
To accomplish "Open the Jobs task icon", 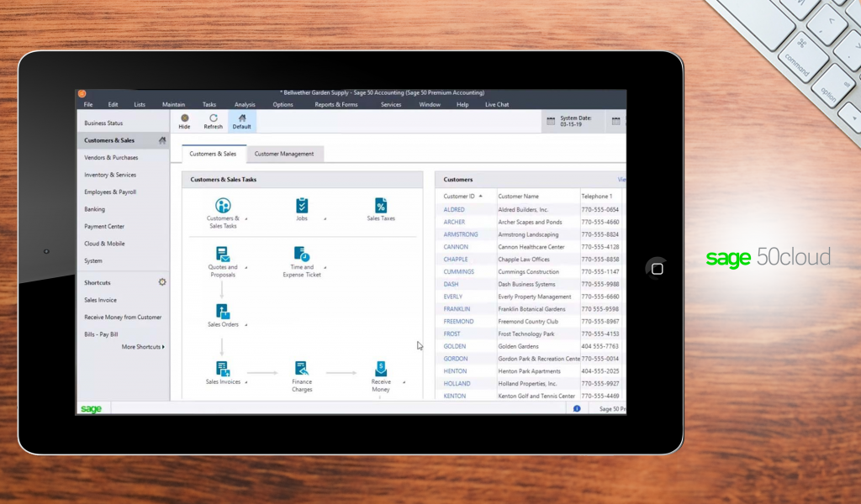I will [302, 207].
